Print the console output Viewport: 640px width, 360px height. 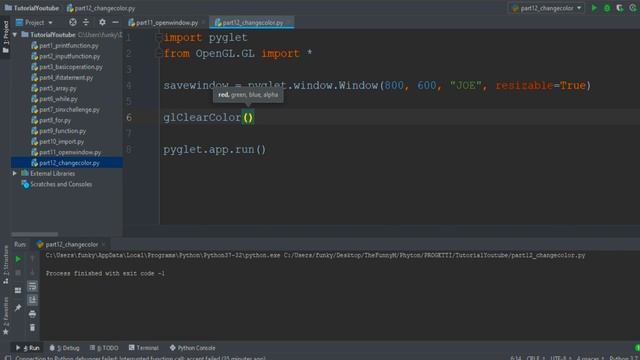point(32,314)
